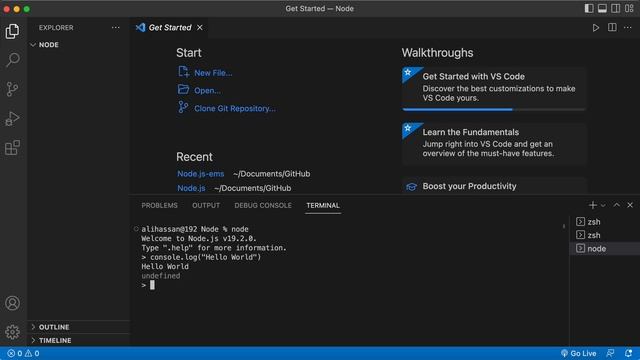Open recent project Node.js
The width and height of the screenshot is (640, 360).
(x=191, y=188)
